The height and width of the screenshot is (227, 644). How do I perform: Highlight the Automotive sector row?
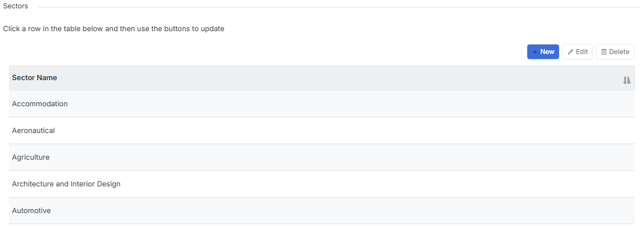[322, 210]
